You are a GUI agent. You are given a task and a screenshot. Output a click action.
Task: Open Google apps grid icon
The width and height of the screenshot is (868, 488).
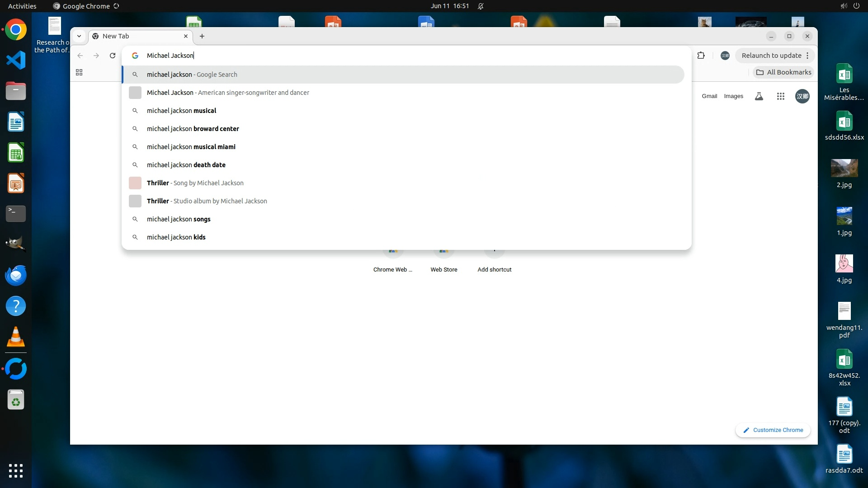point(780,96)
